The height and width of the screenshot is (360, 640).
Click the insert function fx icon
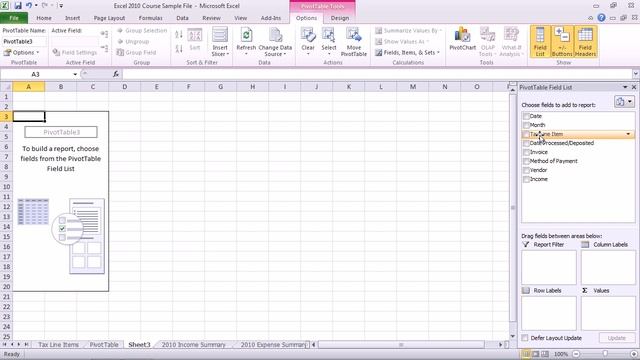[116, 74]
